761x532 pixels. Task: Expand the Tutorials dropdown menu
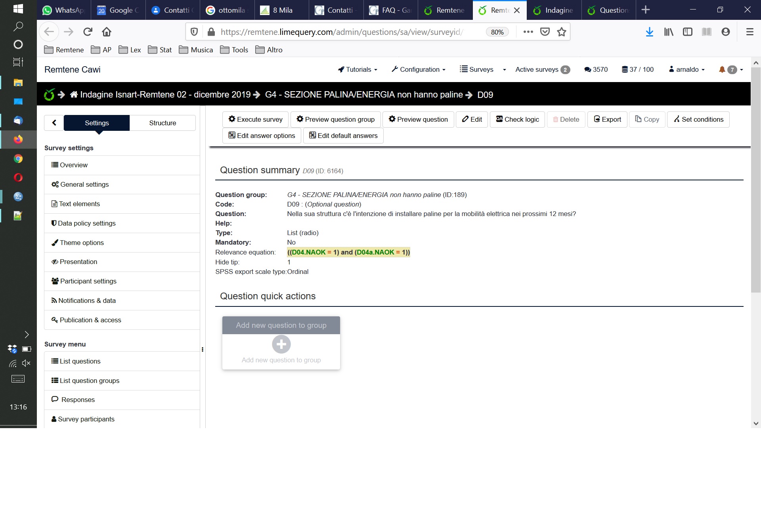tap(358, 69)
